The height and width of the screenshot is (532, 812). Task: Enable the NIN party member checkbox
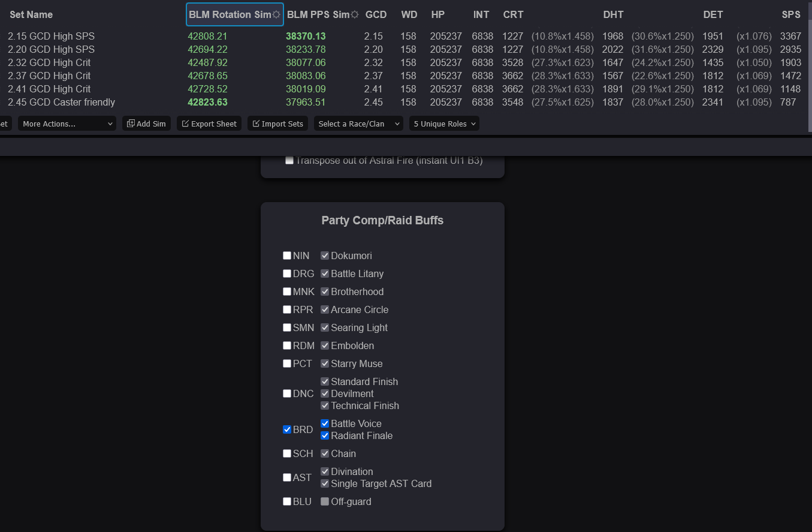click(287, 256)
